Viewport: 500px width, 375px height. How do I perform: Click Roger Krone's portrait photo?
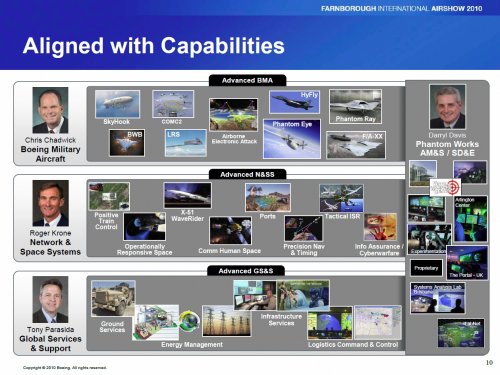point(51,203)
